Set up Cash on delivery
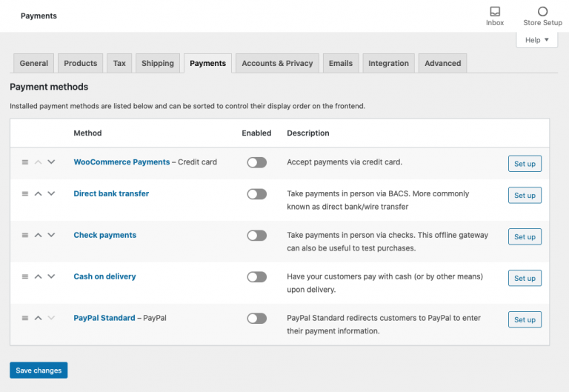 point(525,278)
